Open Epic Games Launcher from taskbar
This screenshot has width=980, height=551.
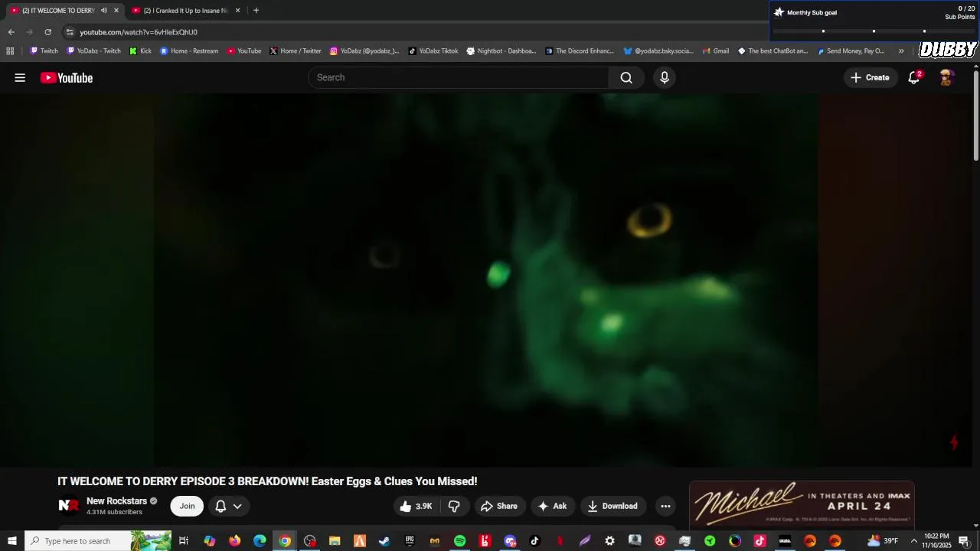tap(410, 541)
